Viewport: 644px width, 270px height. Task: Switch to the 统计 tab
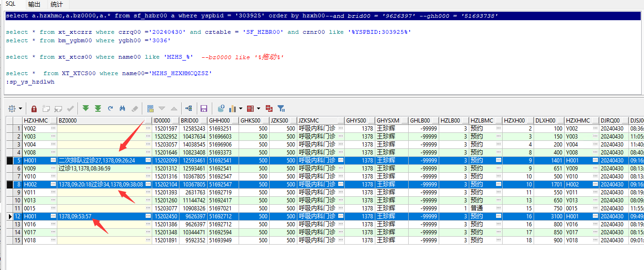coord(56,4)
